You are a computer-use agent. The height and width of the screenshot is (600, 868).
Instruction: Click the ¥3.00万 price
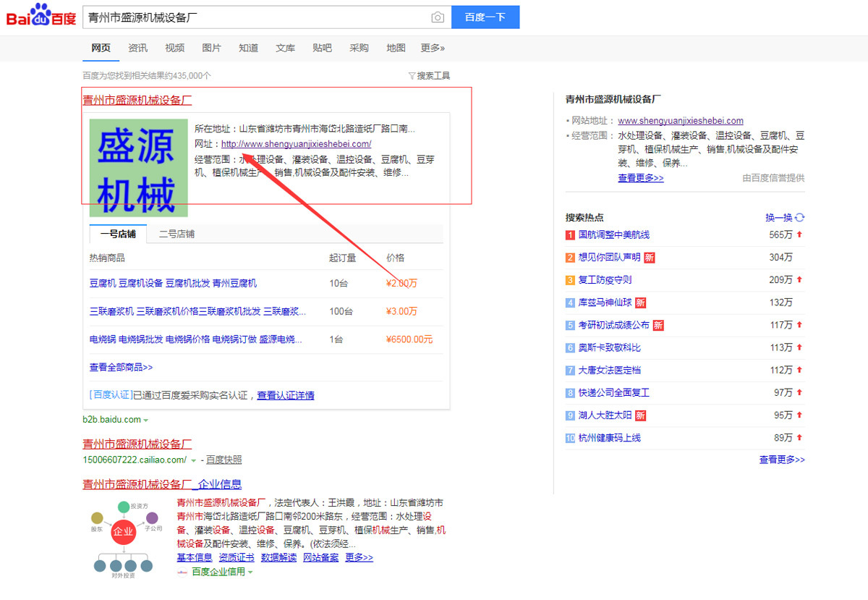pyautogui.click(x=401, y=311)
